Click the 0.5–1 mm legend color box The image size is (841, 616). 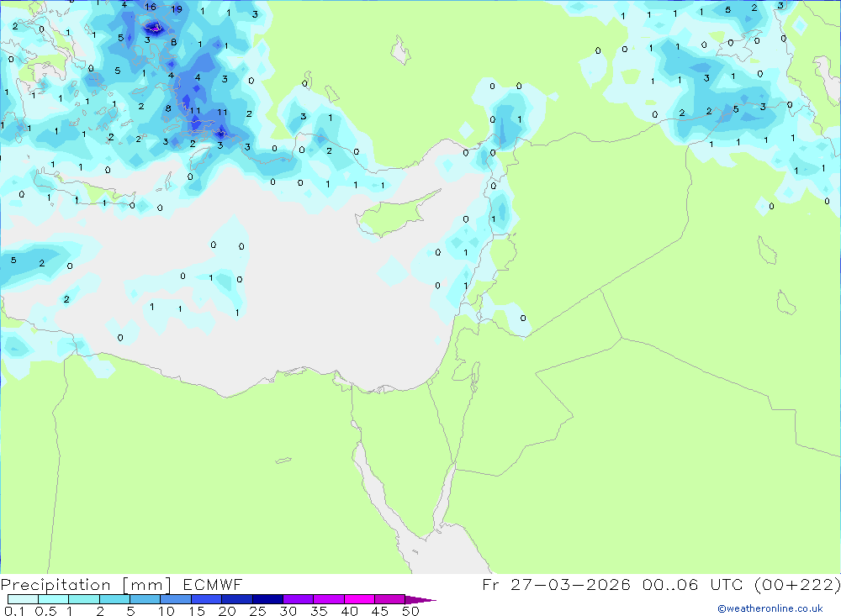(x=53, y=599)
